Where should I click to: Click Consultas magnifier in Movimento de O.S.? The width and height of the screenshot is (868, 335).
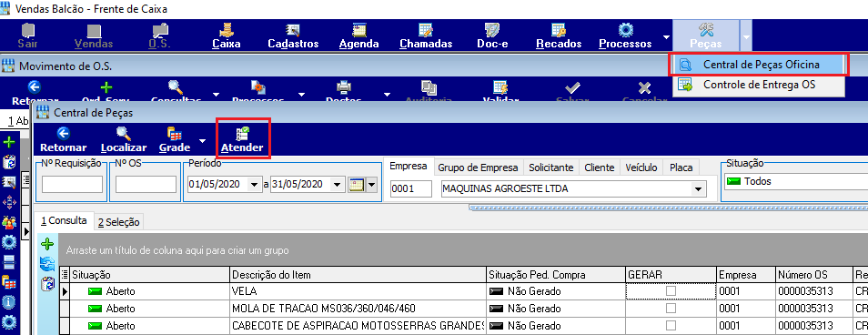[x=176, y=87]
